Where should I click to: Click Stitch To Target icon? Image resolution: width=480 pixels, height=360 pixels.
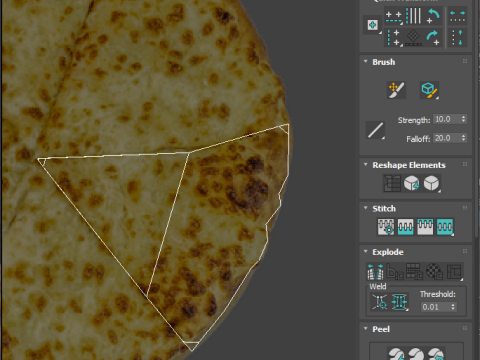coord(386,227)
